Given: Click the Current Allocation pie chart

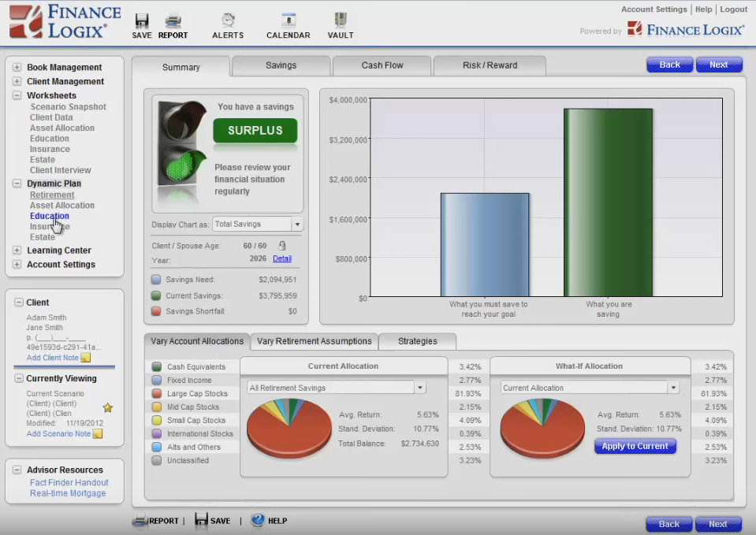Looking at the screenshot, I should (289, 428).
